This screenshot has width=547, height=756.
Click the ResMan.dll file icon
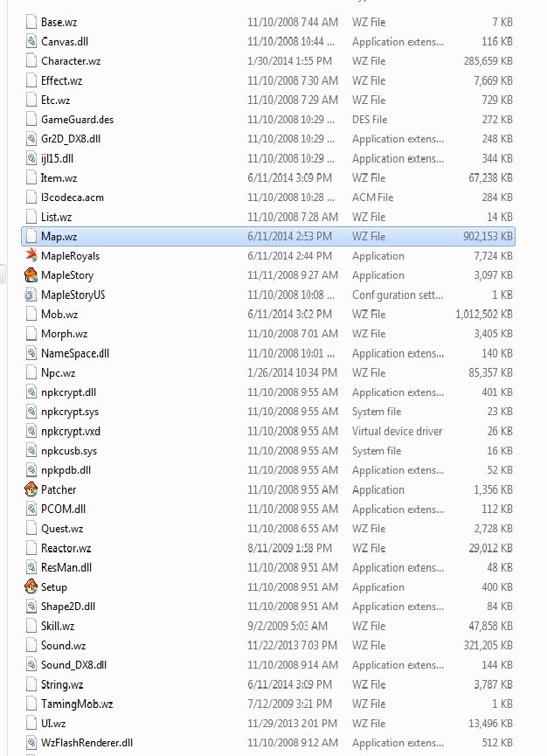(31, 567)
